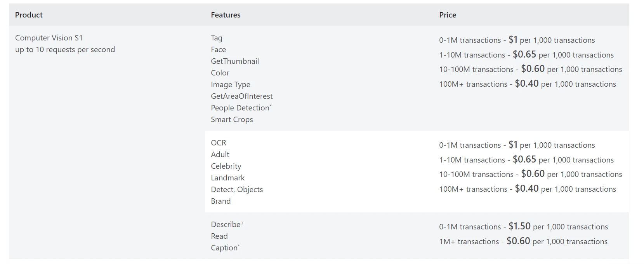Click the Features column header
This screenshot has height=264, width=644.
[226, 15]
